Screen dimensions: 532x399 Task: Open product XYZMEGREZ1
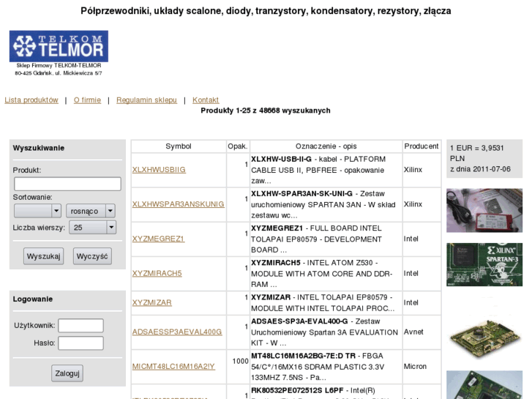coord(159,239)
